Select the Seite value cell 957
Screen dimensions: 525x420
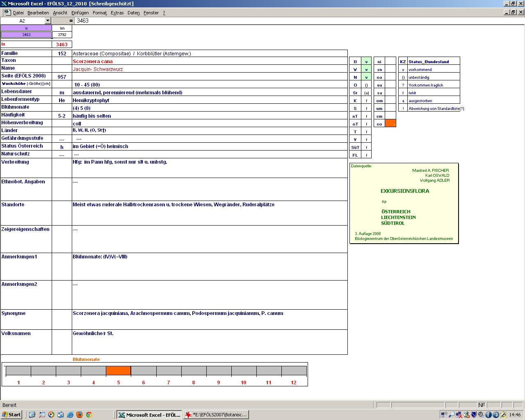62,77
